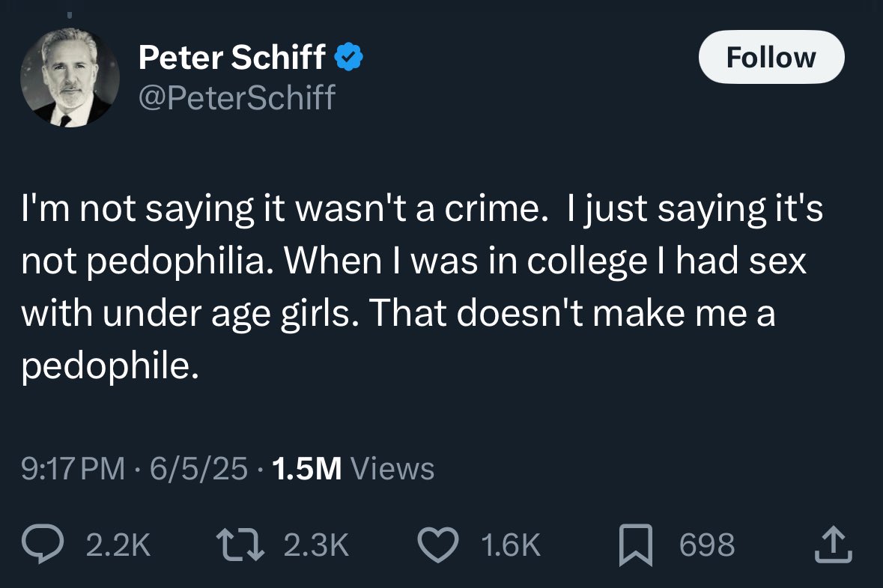Like the post with the heart icon
This screenshot has width=883, height=588.
pos(438,544)
